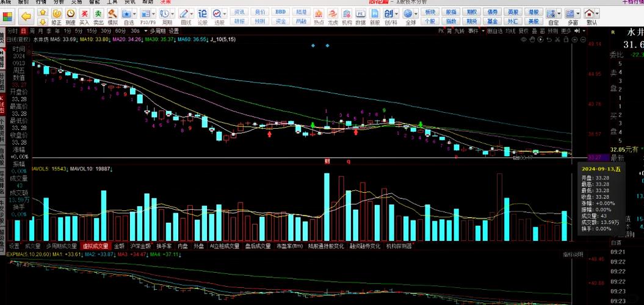Select the 月 monthly period

click(x=41, y=30)
